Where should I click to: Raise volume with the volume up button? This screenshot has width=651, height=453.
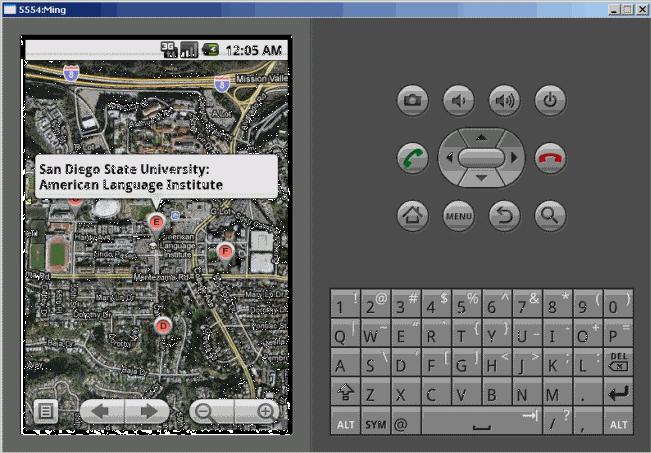504,100
